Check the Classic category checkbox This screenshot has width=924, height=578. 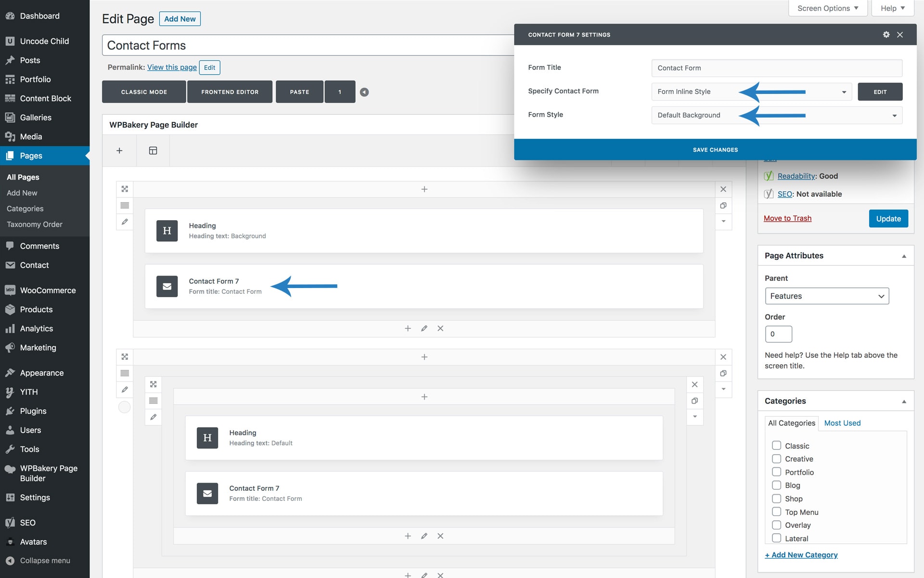[776, 446]
